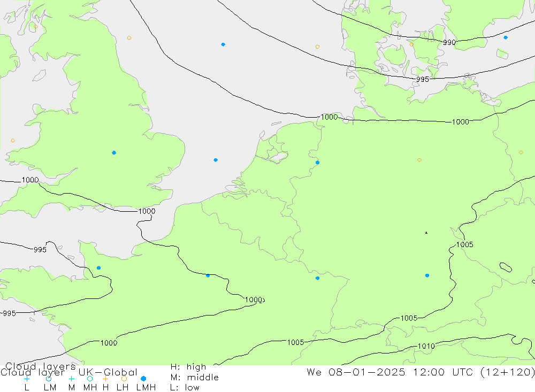Click the blue plus legend symbol for L
Viewport: 535px width, 392px height.
tap(27, 379)
